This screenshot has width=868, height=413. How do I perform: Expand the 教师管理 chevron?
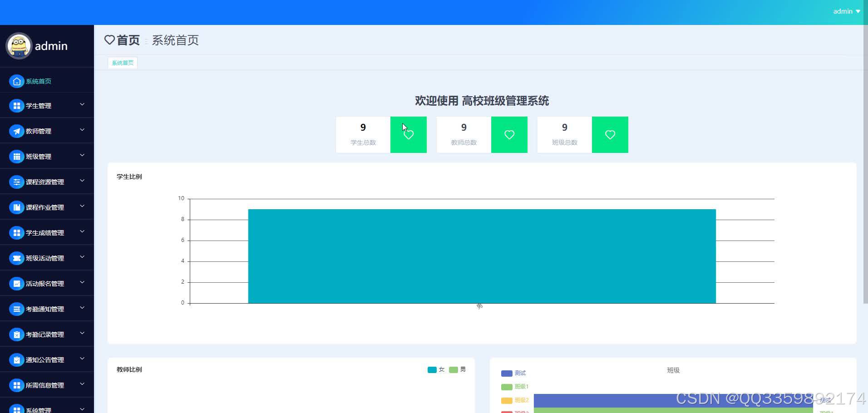tap(82, 130)
